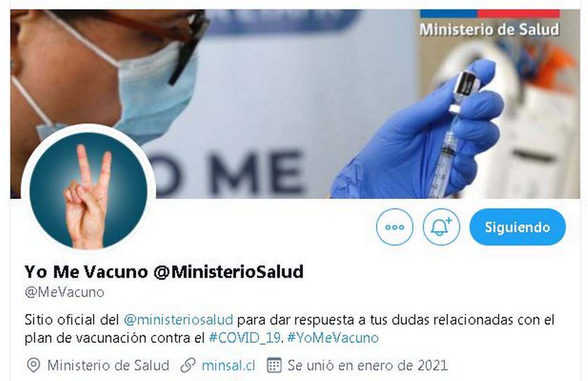Image resolution: width=588 pixels, height=381 pixels.
Task: Click the Se unió en enero de 2021 text
Action: [367, 365]
